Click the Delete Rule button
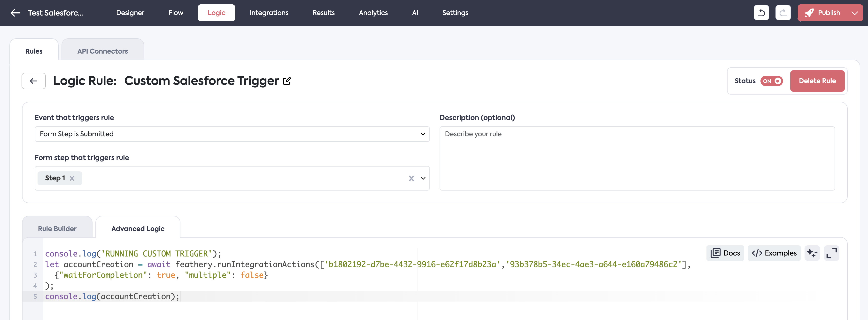 tap(817, 81)
